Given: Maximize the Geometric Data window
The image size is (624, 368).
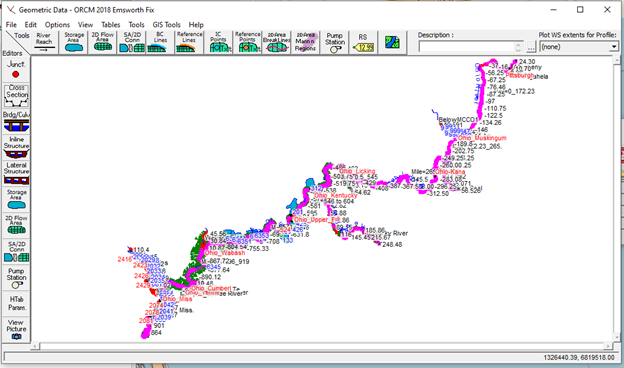Looking at the screenshot, I should click(x=580, y=10).
